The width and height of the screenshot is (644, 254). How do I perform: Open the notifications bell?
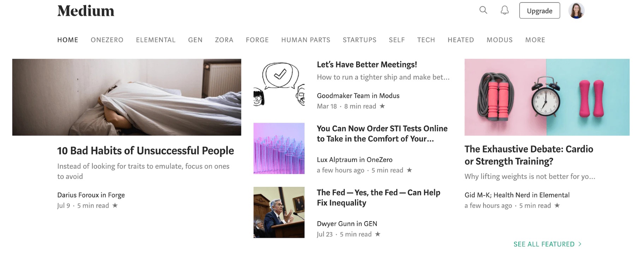(505, 10)
